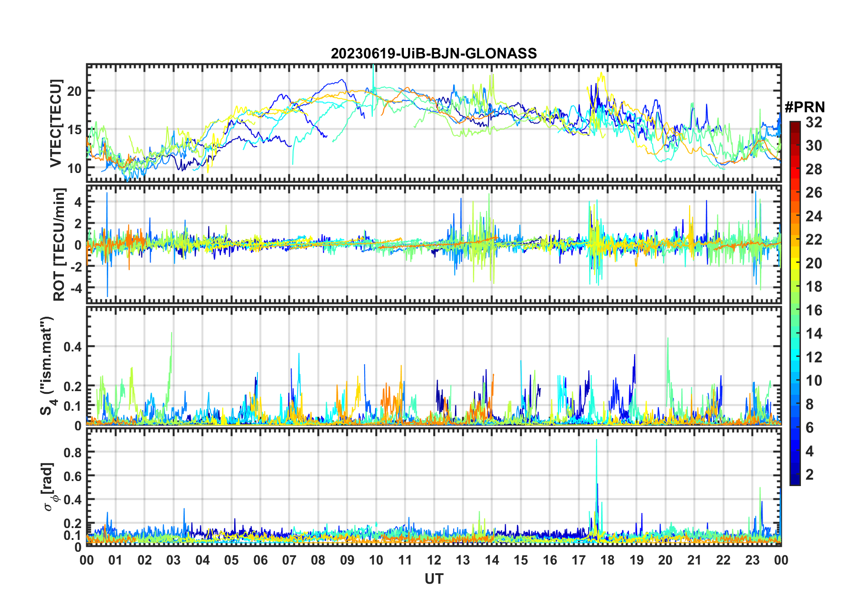Screen dimensions: 868x607
Task: Click the 0.8 tick on sigma-phi axis
Action: 73,452
